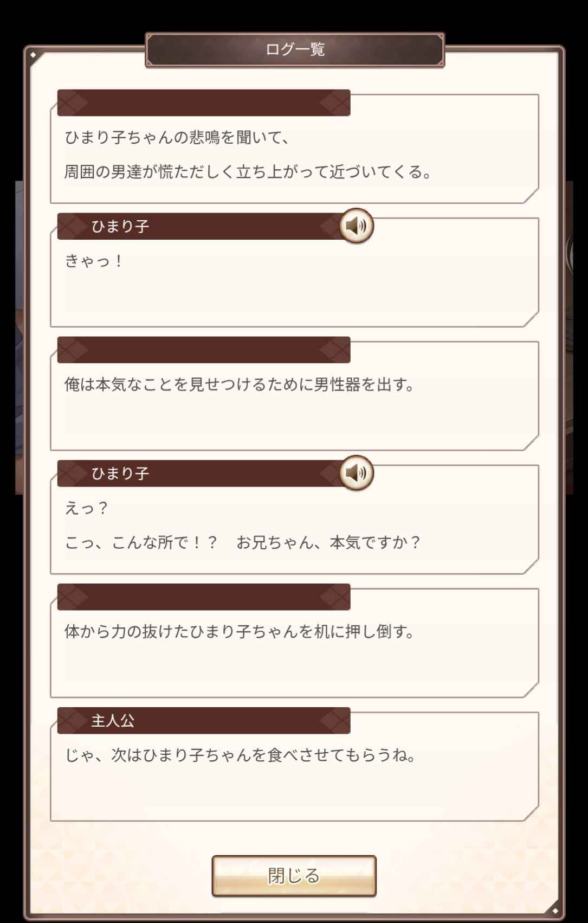Click the blank name bar above 体から力の
The height and width of the screenshot is (923, 588).
tap(203, 597)
